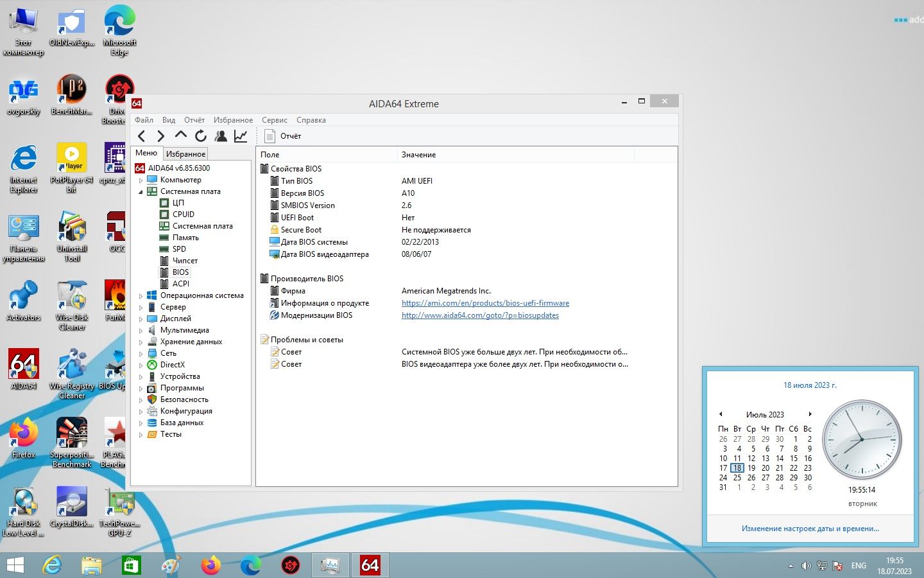The image size is (924, 578).
Task: Refresh the AIDA64 page
Action: tap(201, 136)
